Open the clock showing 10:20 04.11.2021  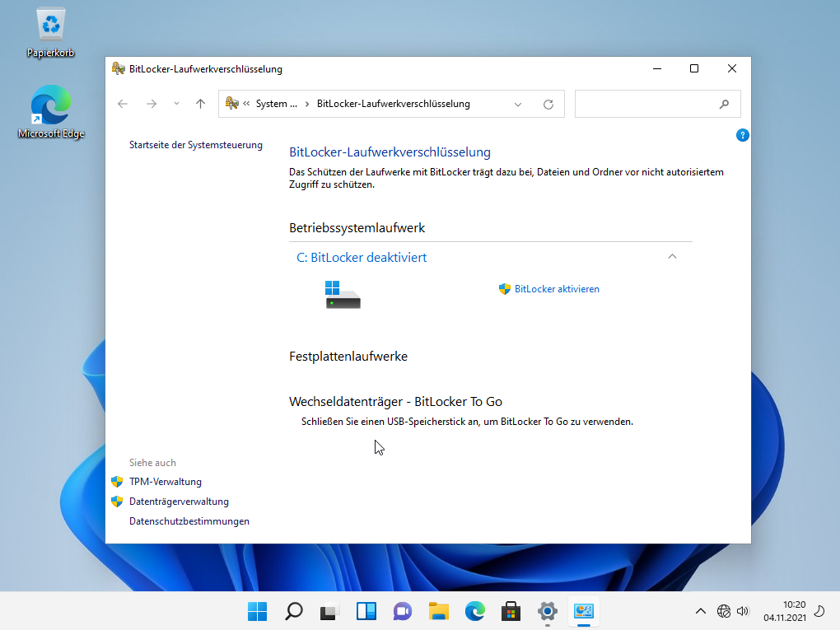785,611
